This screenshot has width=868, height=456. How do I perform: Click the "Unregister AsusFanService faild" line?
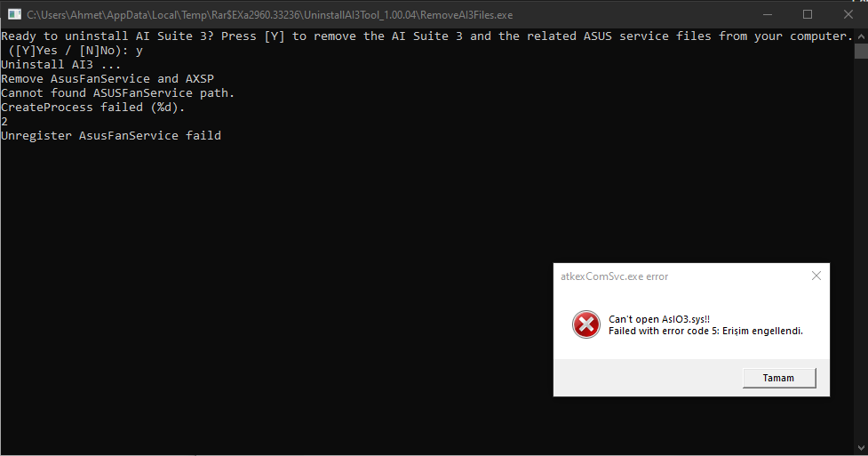(111, 136)
